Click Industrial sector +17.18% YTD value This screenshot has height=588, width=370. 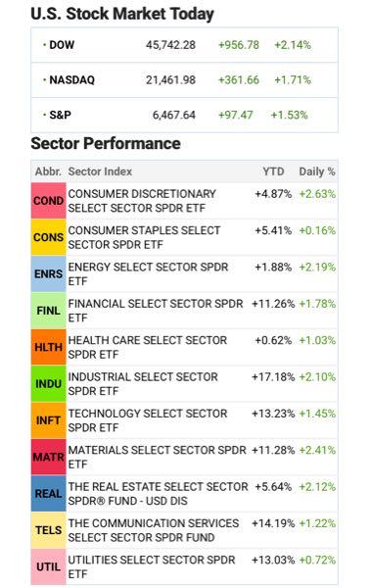[273, 377]
